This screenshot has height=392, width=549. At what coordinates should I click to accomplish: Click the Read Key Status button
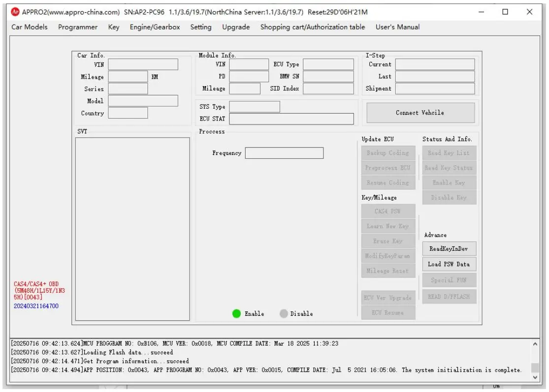point(449,168)
